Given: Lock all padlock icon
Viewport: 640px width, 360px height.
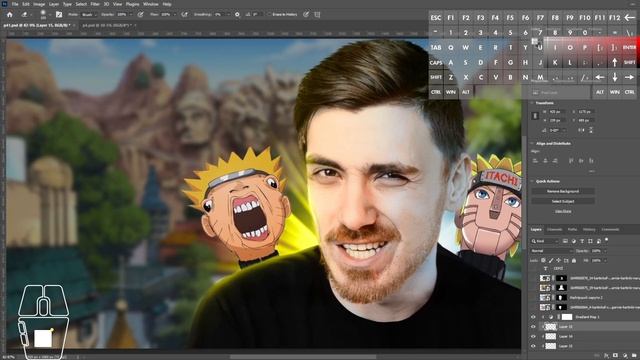Looking at the screenshot, I should [x=574, y=260].
